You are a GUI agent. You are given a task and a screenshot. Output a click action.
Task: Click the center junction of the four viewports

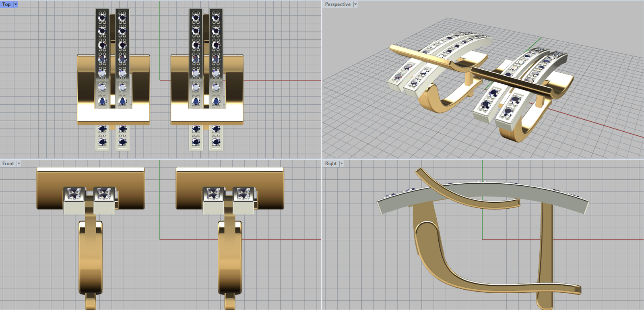point(322,159)
